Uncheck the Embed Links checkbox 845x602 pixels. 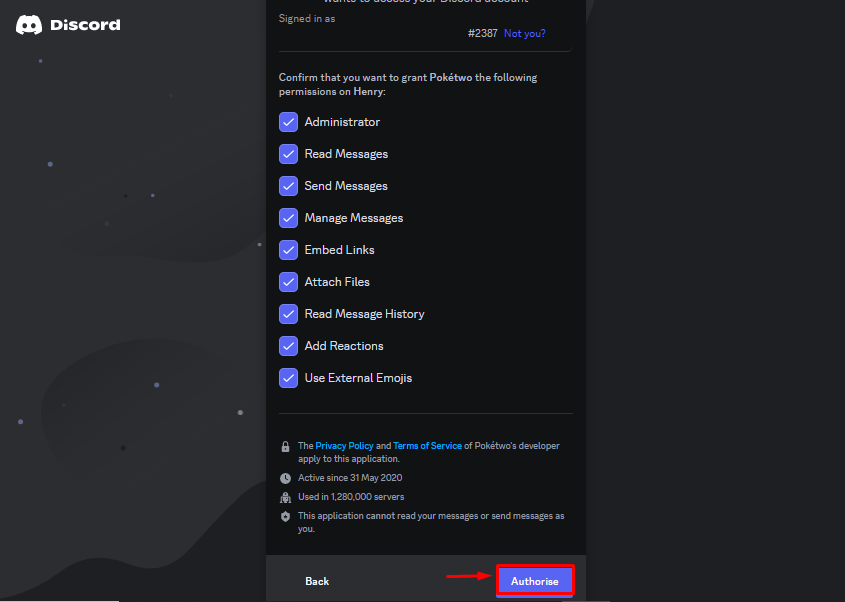(288, 250)
